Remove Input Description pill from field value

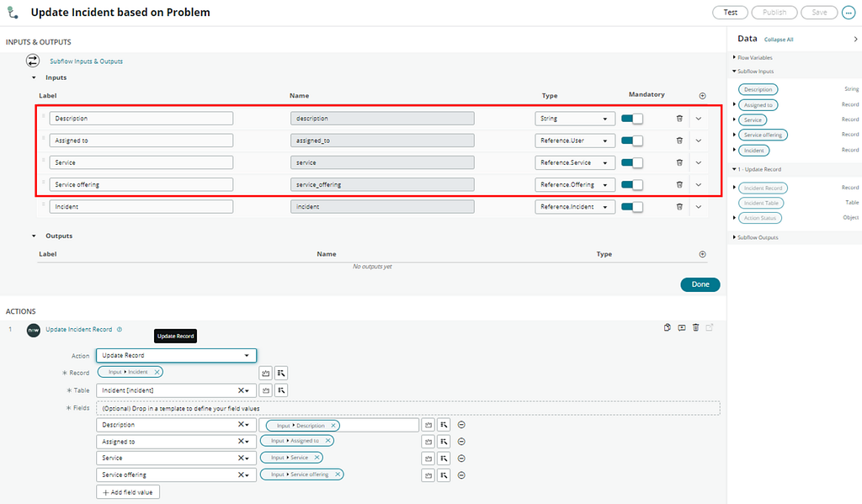[333, 426]
